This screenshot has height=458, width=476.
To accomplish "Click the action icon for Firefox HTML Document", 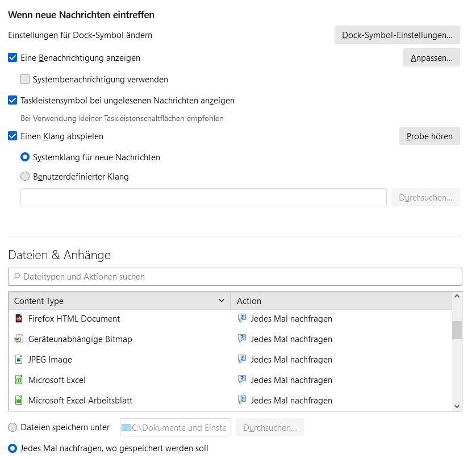I will coord(242,319).
